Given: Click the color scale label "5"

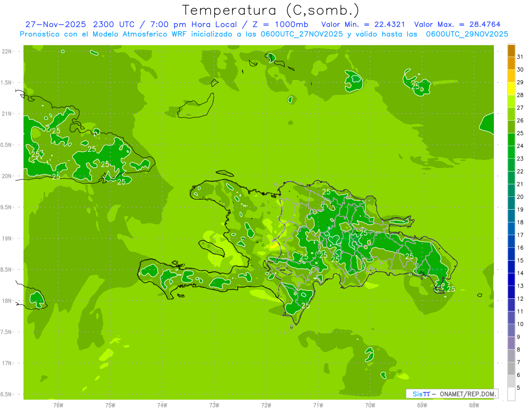Looking at the screenshot, I should [x=518, y=388].
